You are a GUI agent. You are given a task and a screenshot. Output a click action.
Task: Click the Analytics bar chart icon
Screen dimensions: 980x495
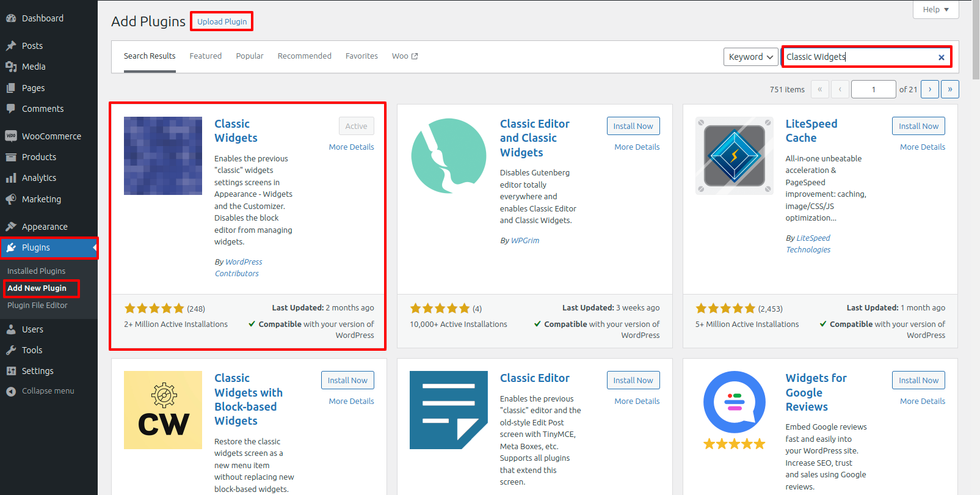pyautogui.click(x=11, y=178)
